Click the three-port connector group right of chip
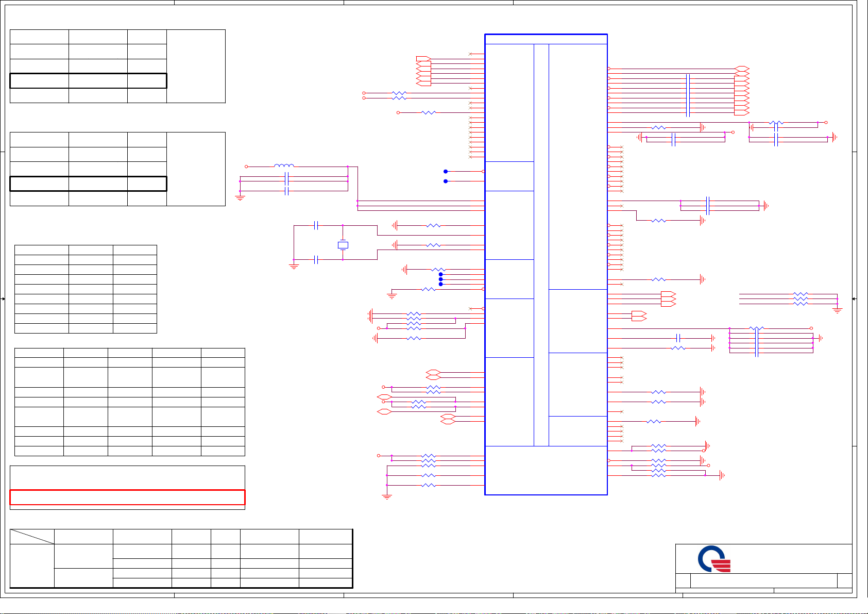The height and width of the screenshot is (614, 868). coord(668,300)
